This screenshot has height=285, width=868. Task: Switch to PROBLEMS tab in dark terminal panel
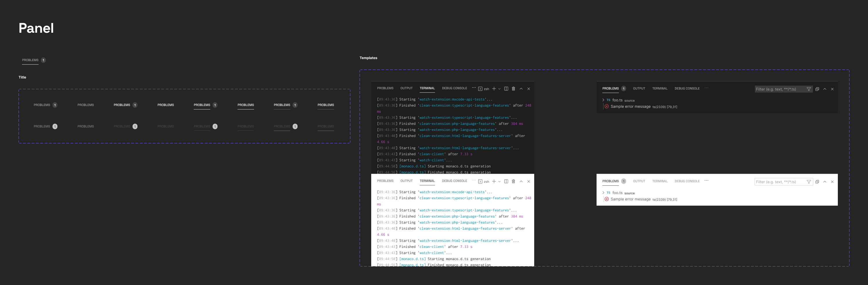coord(385,88)
